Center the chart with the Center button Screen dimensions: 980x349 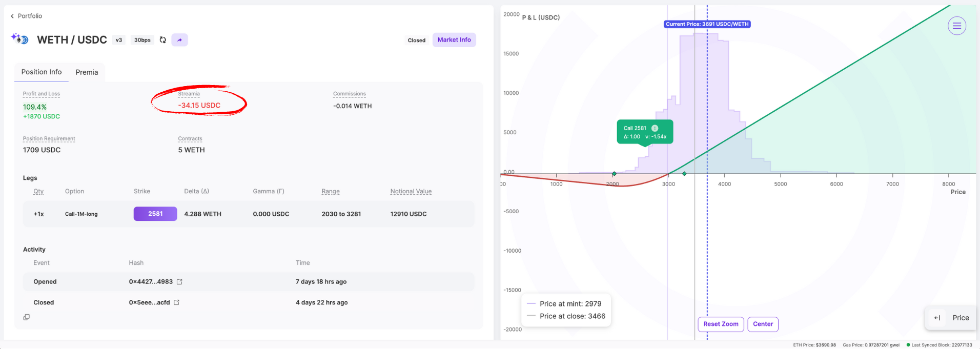763,324
